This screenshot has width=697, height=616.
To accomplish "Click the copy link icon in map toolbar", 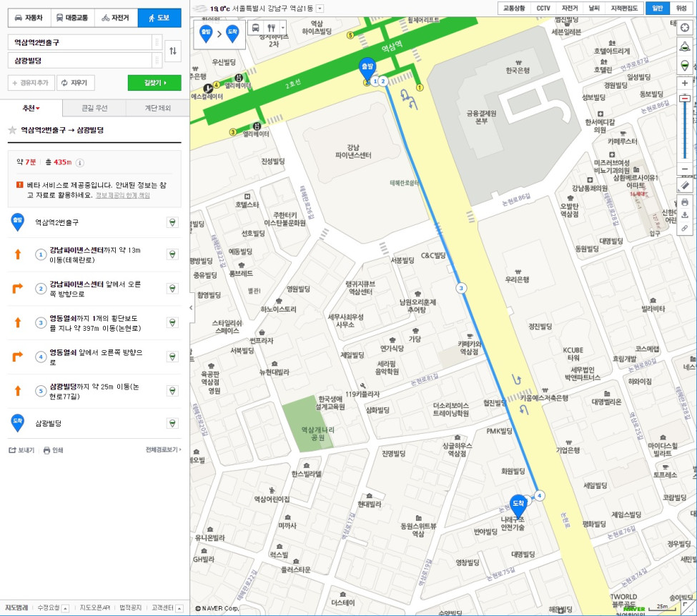I will coord(684,228).
